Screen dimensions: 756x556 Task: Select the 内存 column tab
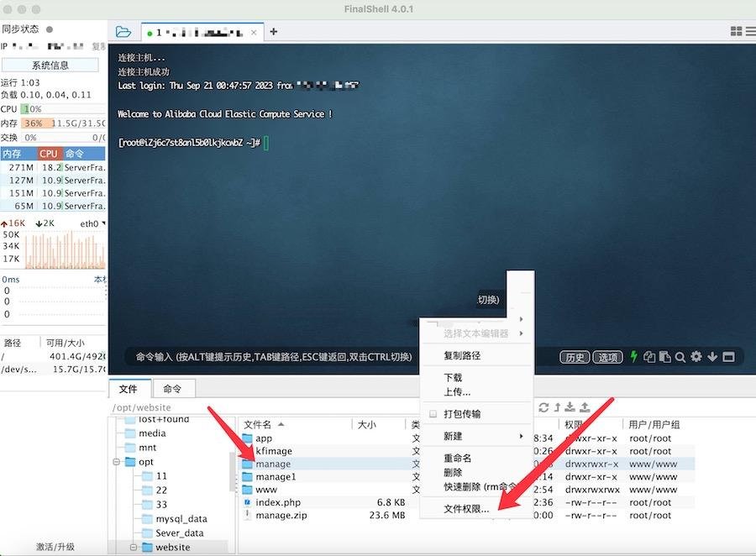(18, 154)
